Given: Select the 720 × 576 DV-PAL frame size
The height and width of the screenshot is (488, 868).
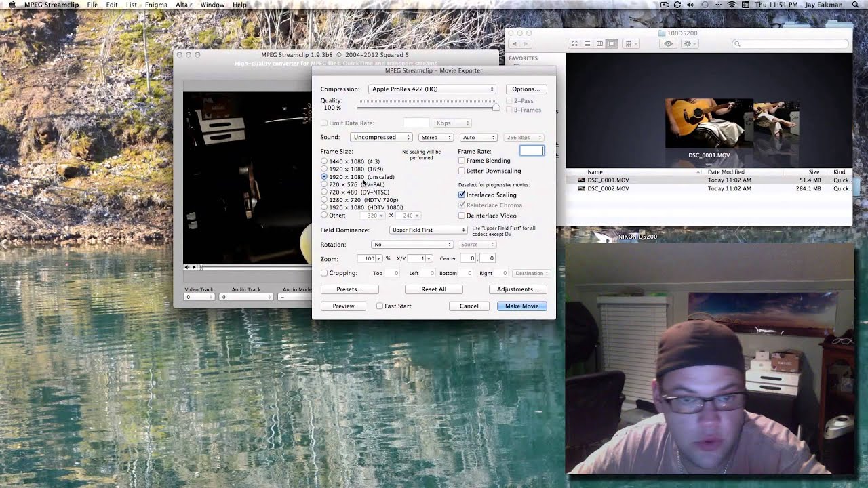Looking at the screenshot, I should pos(324,184).
